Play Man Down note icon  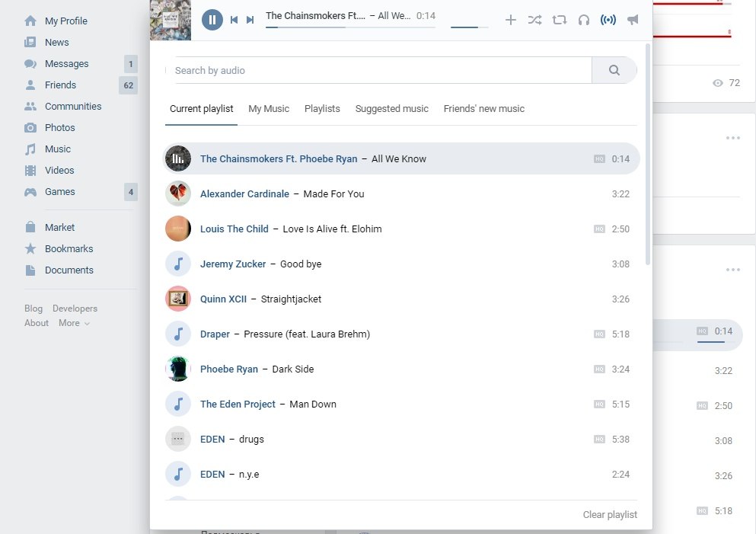pos(178,404)
